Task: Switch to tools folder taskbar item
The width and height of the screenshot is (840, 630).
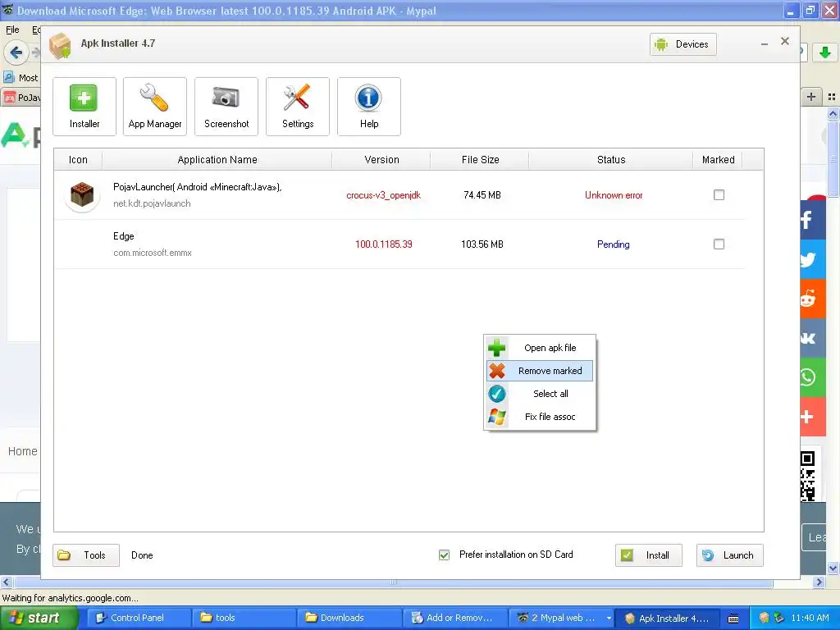Action: pyautogui.click(x=244, y=618)
